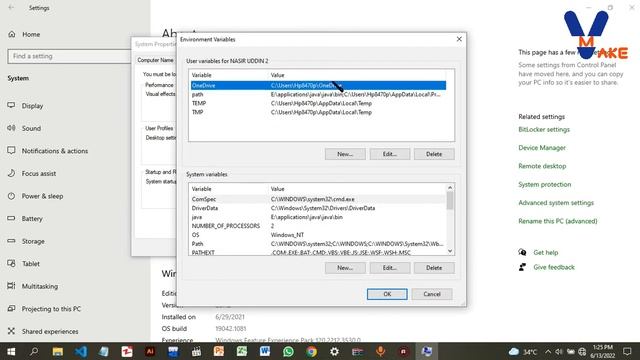The width and height of the screenshot is (640, 360).
Task: Click the volume icon in system tray
Action: pos(559,351)
